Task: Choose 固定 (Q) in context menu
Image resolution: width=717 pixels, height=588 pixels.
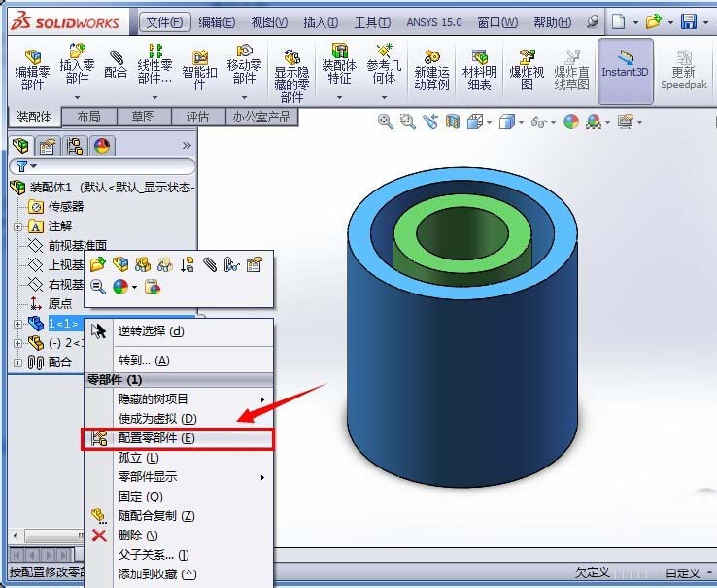Action: click(179, 497)
